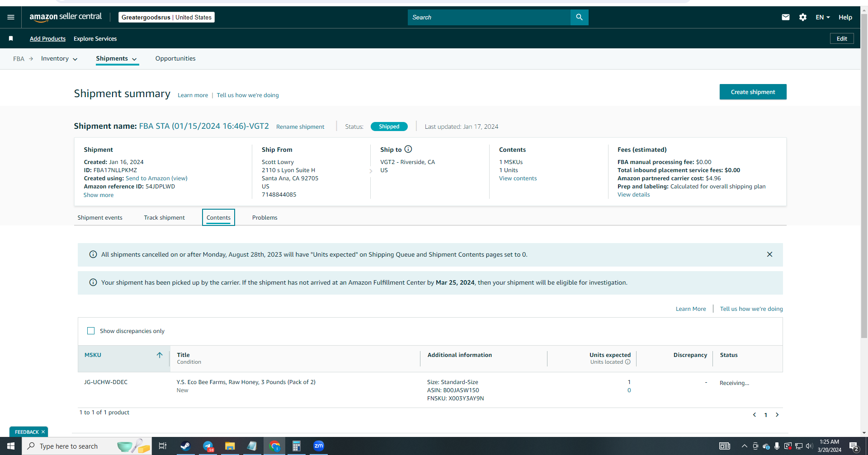Expand the Inventory dropdown
Screen dimensions: 868x455
(59, 59)
